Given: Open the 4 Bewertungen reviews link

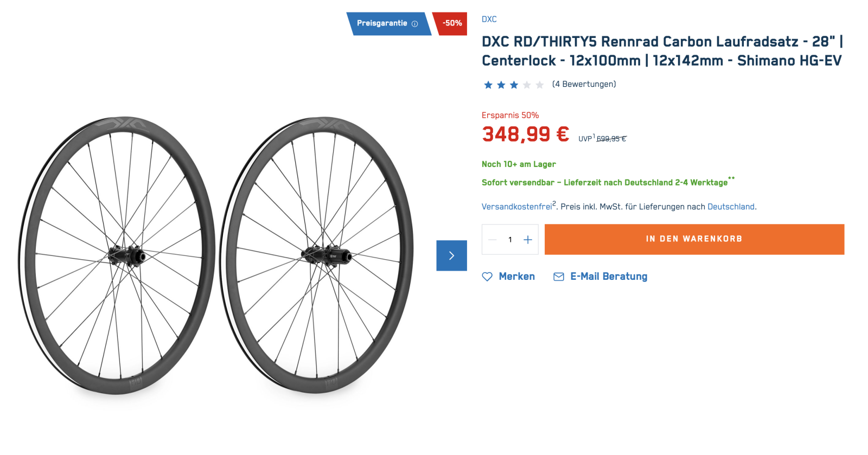Looking at the screenshot, I should click(584, 84).
